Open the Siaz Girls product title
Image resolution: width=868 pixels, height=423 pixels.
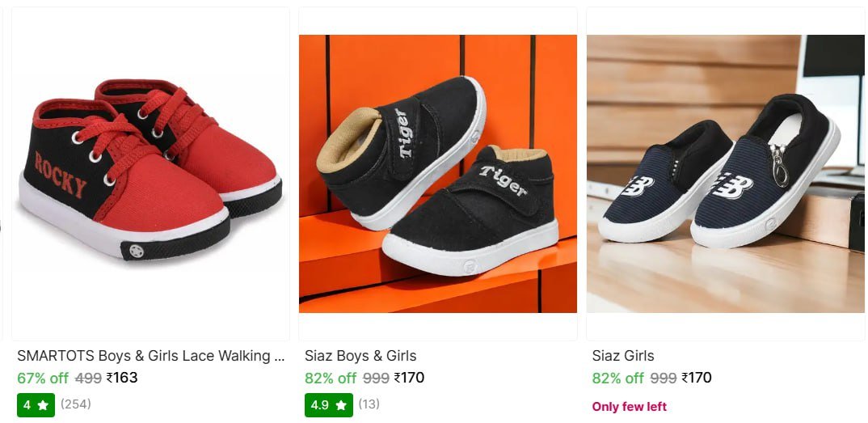tap(623, 356)
